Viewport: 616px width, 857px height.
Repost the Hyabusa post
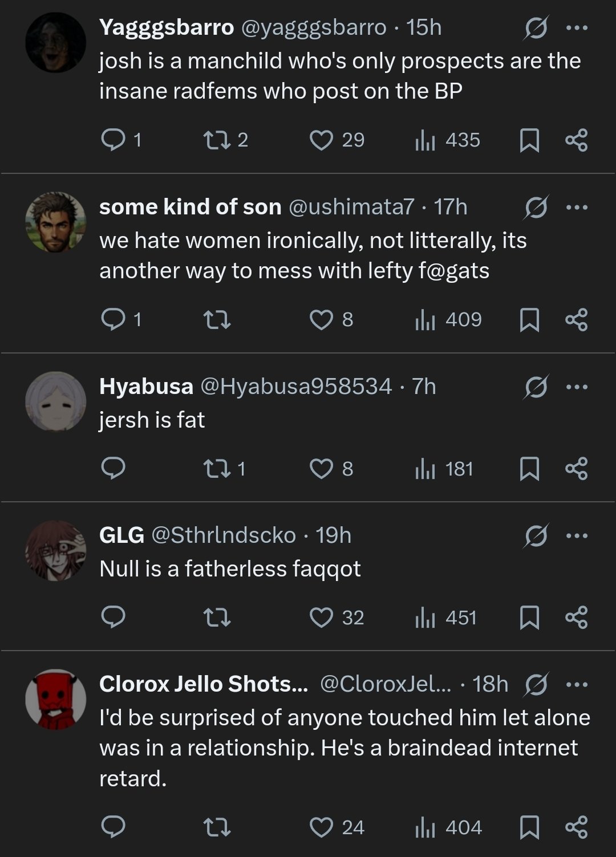point(217,469)
